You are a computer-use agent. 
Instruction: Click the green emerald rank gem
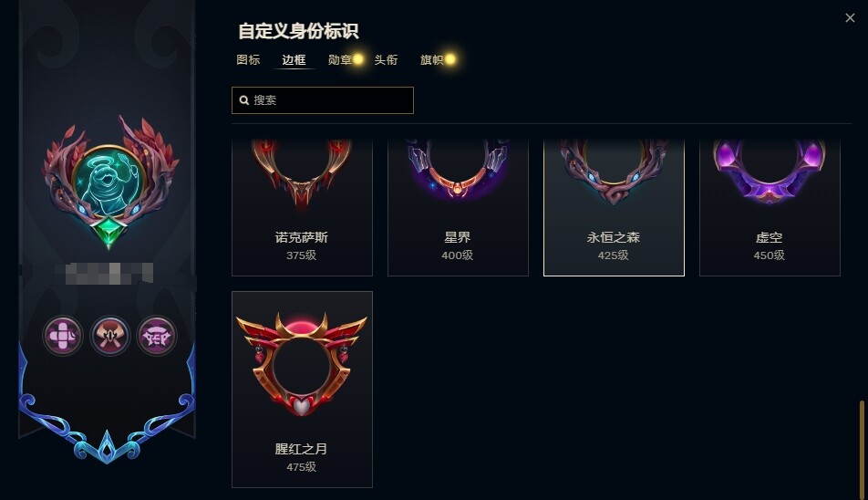[109, 232]
